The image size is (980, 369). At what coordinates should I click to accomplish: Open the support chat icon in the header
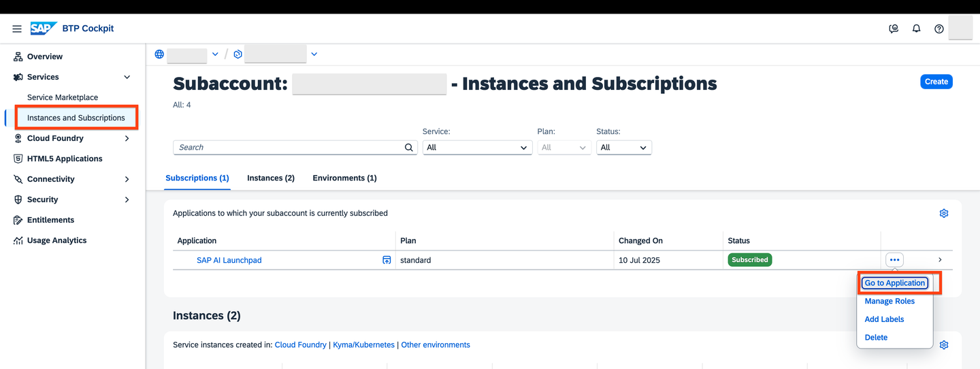point(894,29)
